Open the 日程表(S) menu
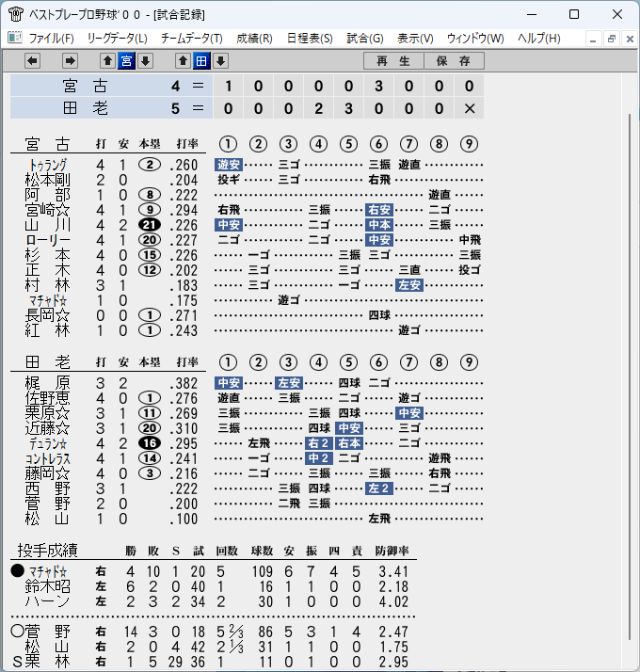Image resolution: width=640 pixels, height=672 pixels. [x=310, y=39]
